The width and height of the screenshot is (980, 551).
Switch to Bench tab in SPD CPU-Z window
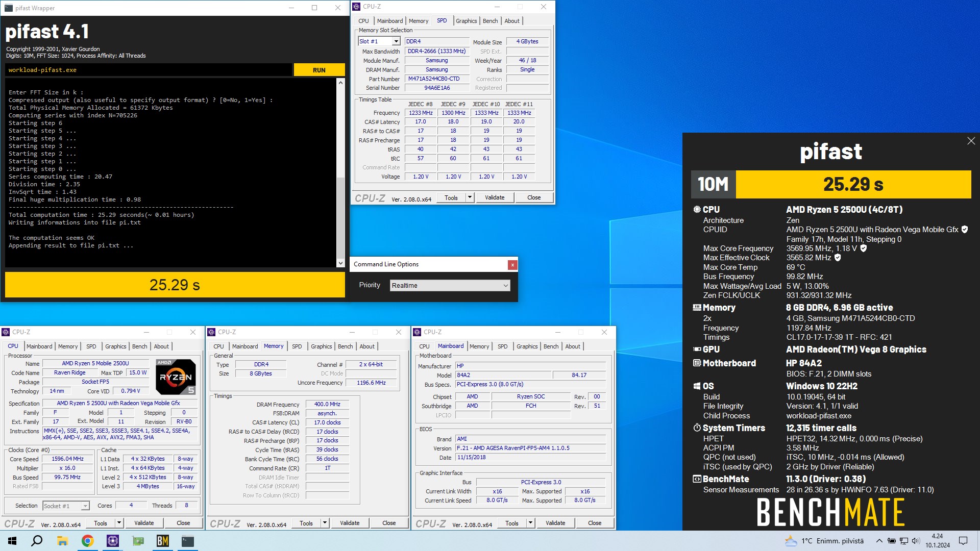click(490, 21)
